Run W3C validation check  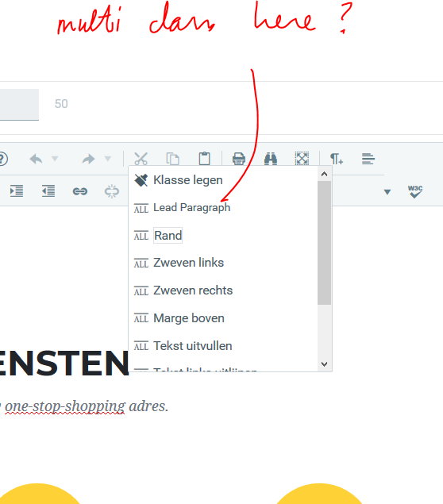coord(415,191)
